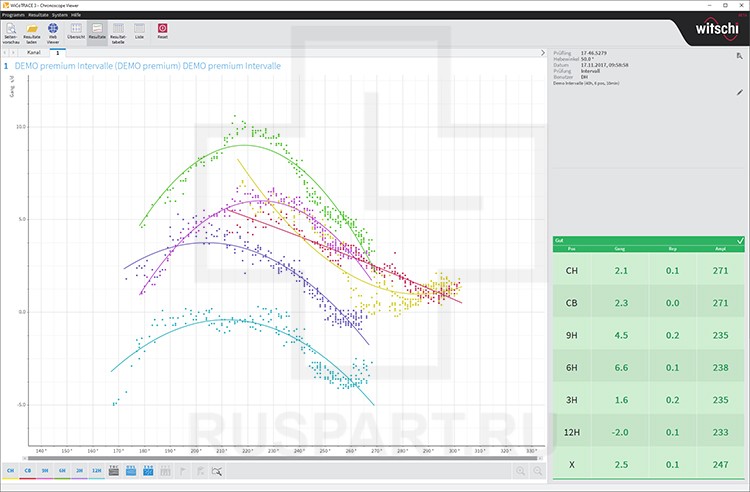Viewport: 750px width, 492px height.
Task: Show the Liste view
Action: 139,34
